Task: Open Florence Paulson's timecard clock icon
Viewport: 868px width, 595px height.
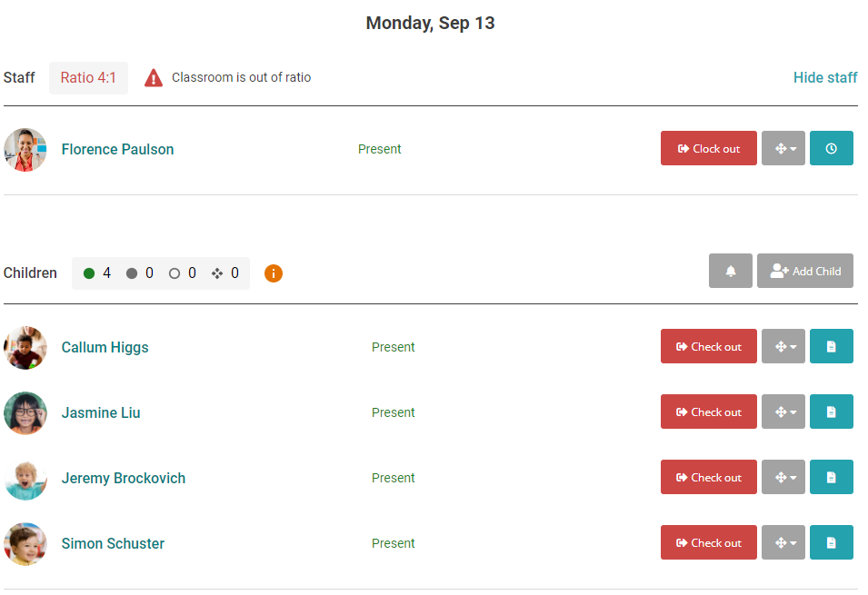Action: click(831, 149)
